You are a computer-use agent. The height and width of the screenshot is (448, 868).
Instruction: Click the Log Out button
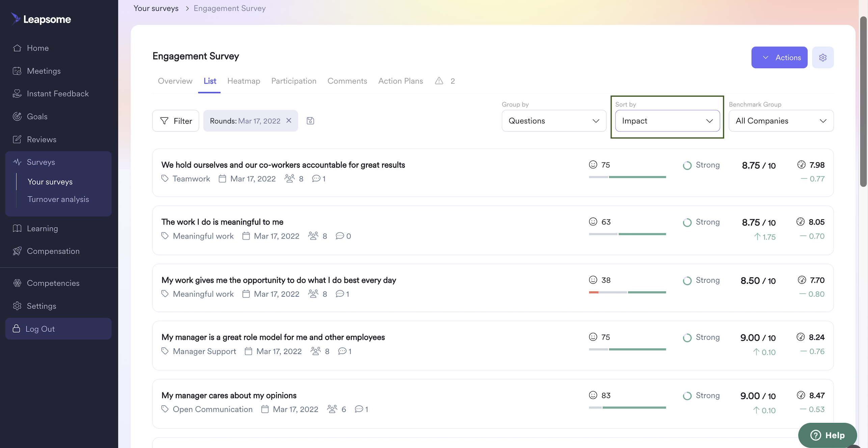pos(58,329)
